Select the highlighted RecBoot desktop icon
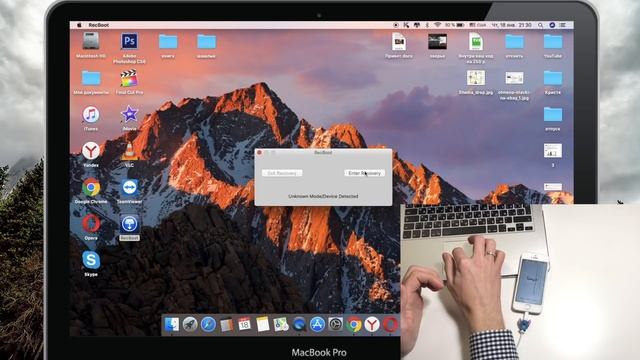Screen dimensions: 640x360 pos(129,224)
